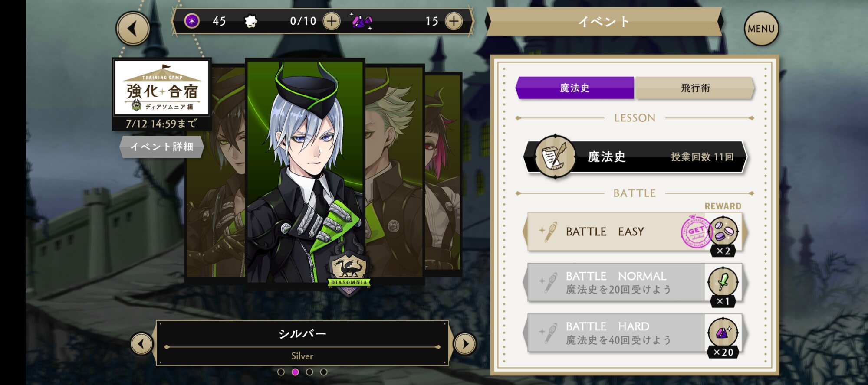868x385 pixels.
Task: Select the 魔法史 tab
Action: click(575, 88)
